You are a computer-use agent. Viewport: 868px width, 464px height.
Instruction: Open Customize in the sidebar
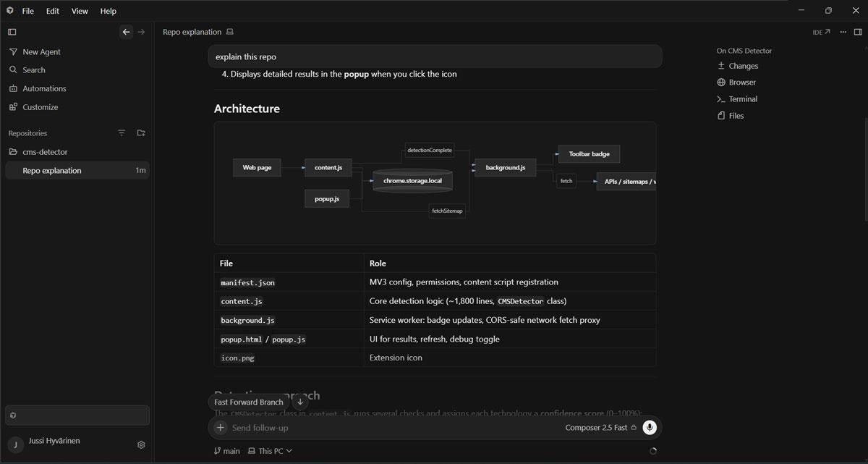(76, 107)
